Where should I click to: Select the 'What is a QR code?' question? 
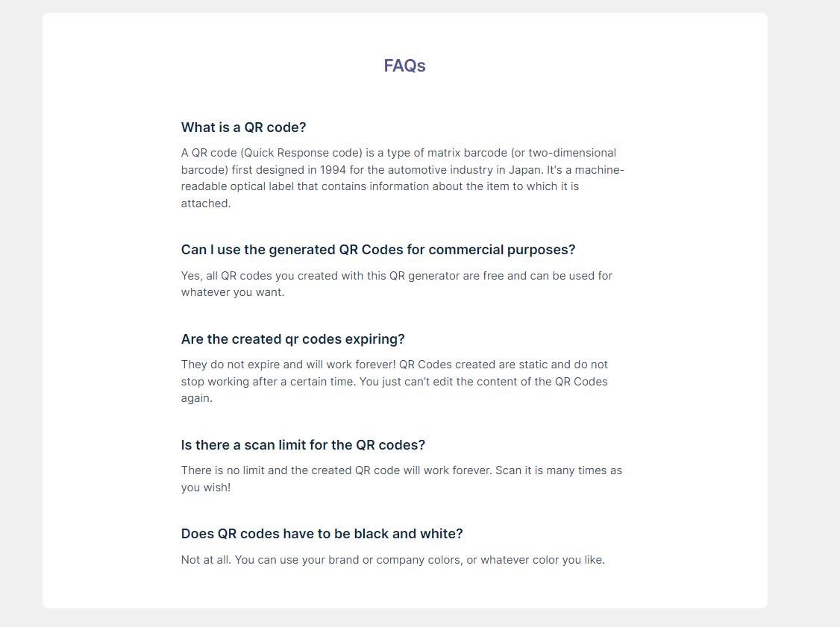[x=243, y=127]
